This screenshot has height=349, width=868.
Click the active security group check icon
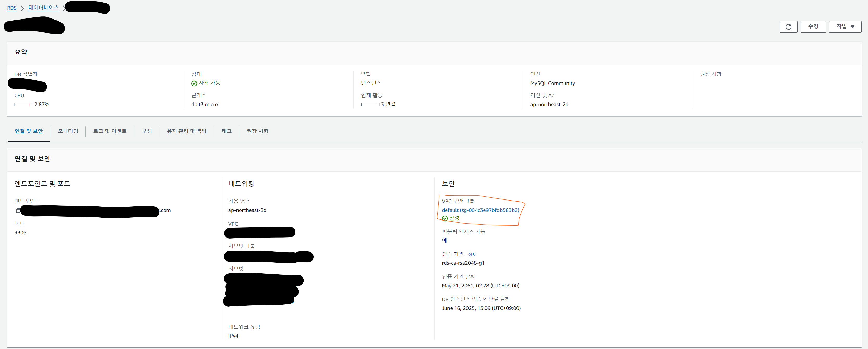point(445,218)
